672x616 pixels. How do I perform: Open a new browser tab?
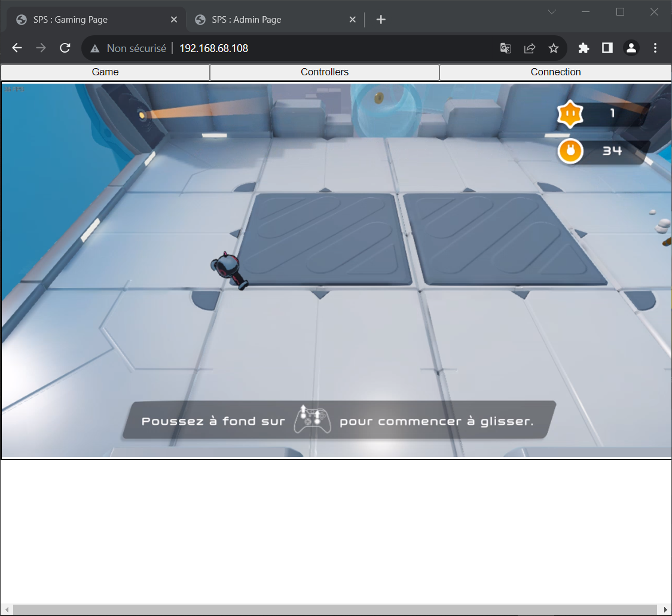[x=381, y=19]
